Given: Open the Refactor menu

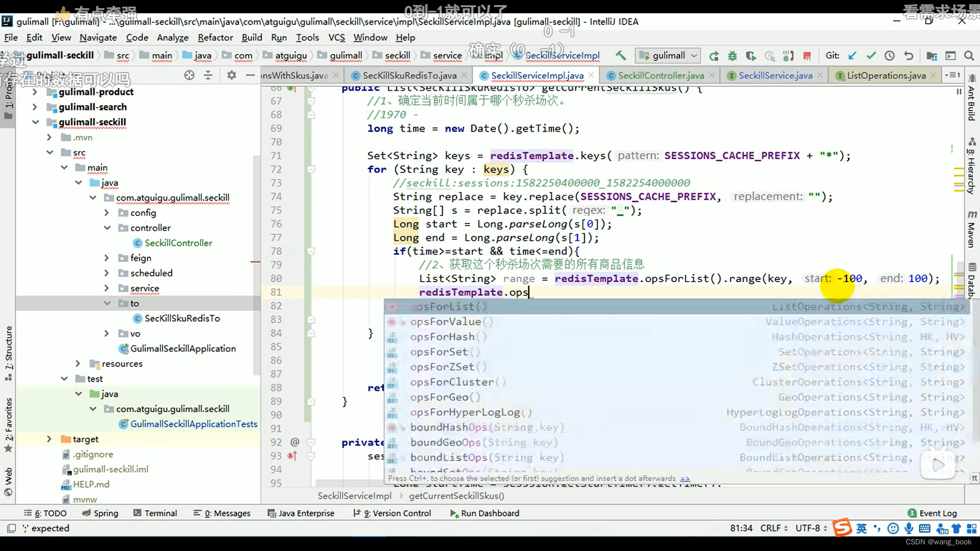Looking at the screenshot, I should coord(215,37).
